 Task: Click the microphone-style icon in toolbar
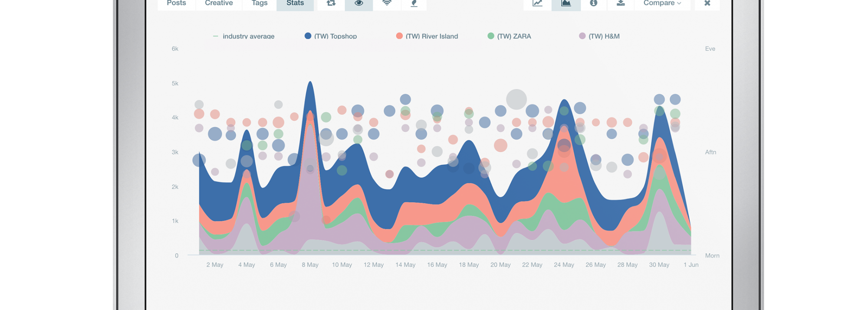pos(414,3)
